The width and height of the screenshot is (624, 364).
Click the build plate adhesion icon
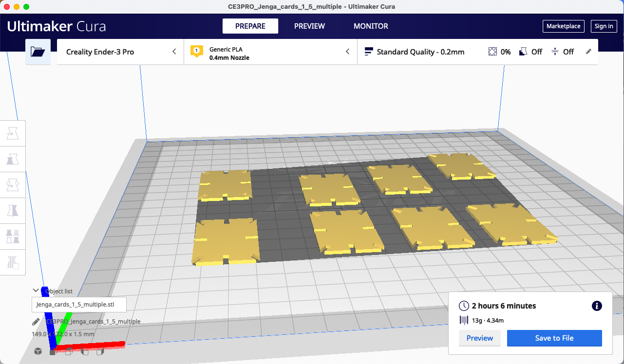pyautogui.click(x=555, y=52)
